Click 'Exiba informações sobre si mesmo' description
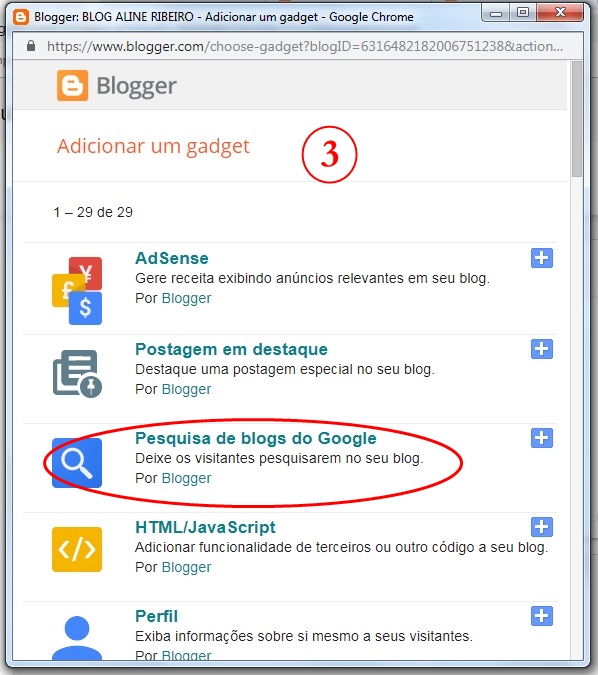Screen dimensions: 598x675 pyautogui.click(x=304, y=636)
